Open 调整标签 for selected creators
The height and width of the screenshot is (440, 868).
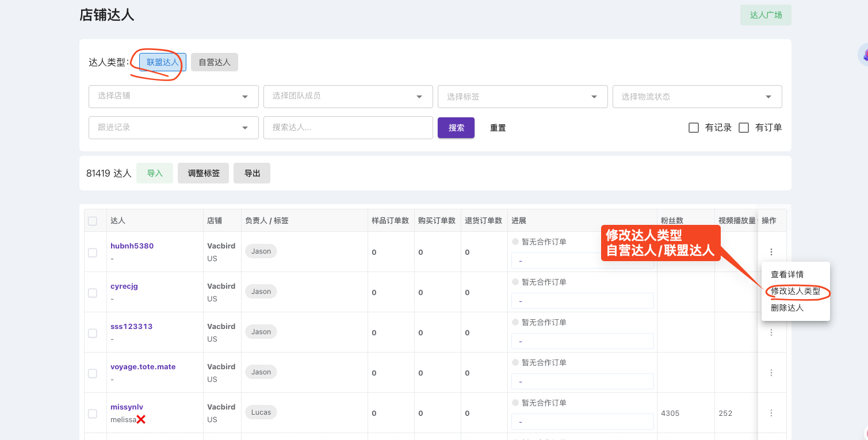204,173
